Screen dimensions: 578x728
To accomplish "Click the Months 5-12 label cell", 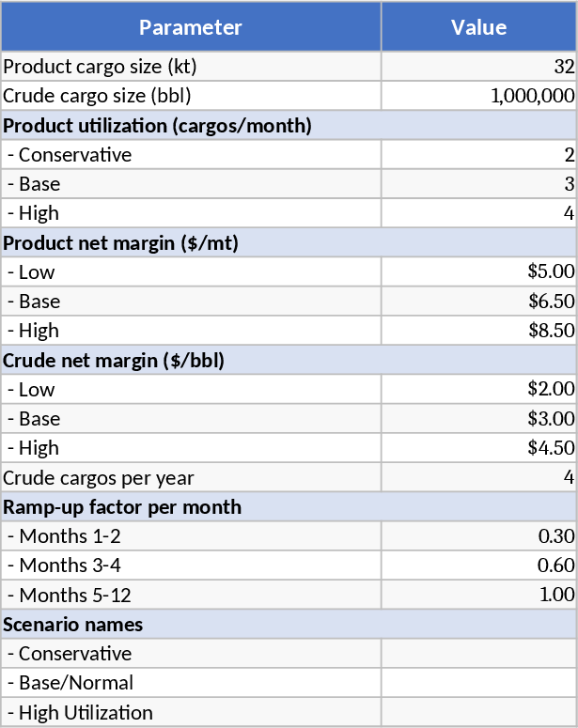I will click(191, 595).
